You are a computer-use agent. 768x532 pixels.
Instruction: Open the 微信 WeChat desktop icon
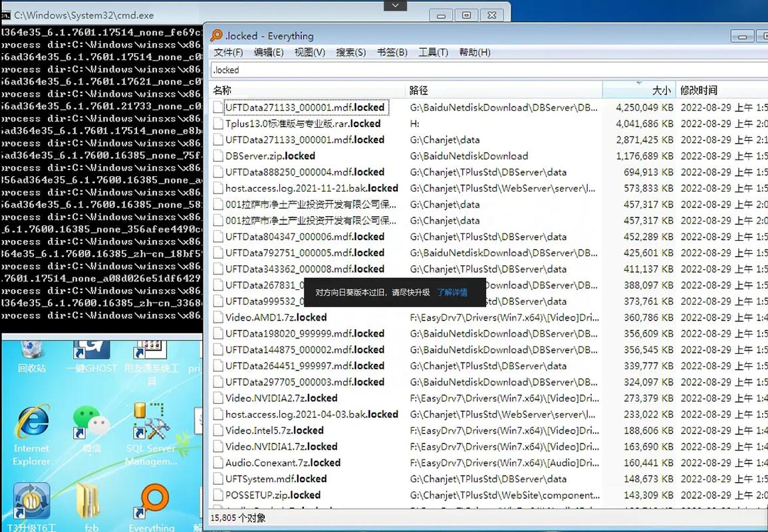coord(92,429)
